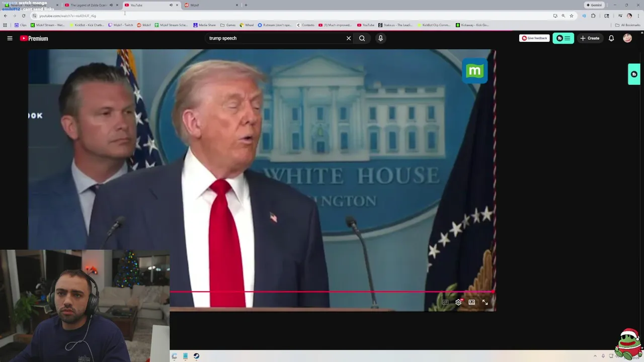Screen dimensions: 644x362
Task: Open the Contexto bookmark
Action: pyautogui.click(x=305, y=25)
